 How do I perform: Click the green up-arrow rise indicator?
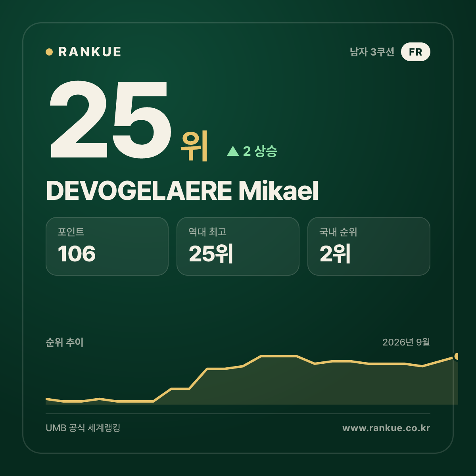(233, 151)
